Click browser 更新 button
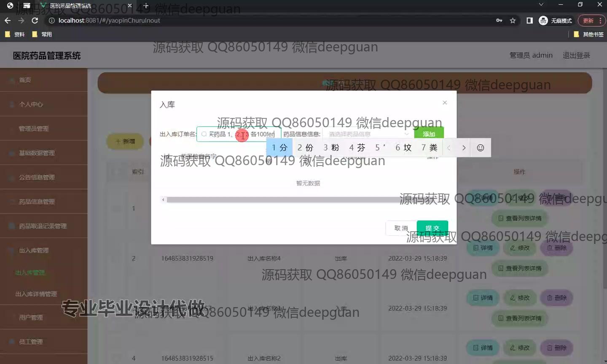The width and height of the screenshot is (607, 364). click(x=591, y=20)
